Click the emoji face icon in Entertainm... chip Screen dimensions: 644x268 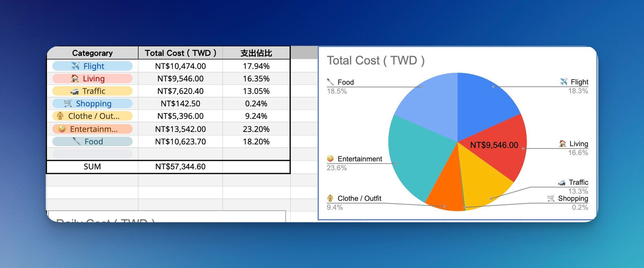[62, 129]
